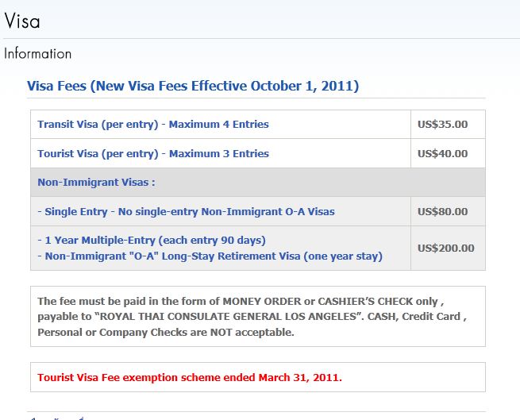
Task: Click the US$80.00 single entry fee
Action: point(442,212)
